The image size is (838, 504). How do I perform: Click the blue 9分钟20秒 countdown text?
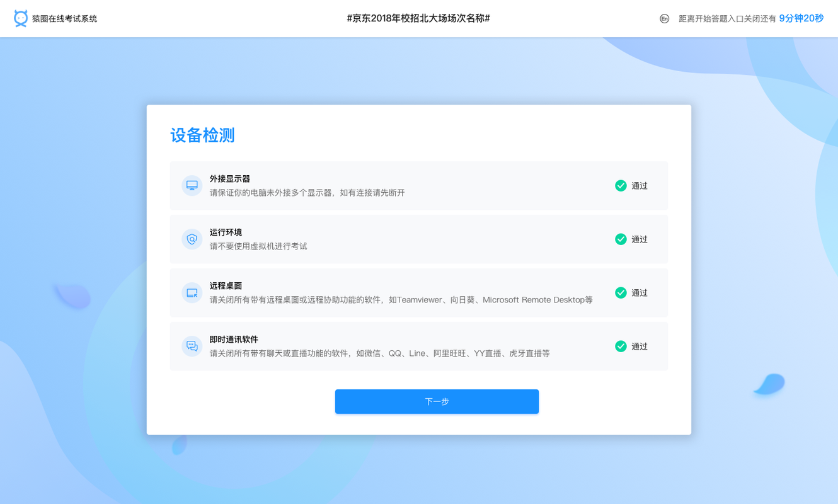tap(800, 18)
